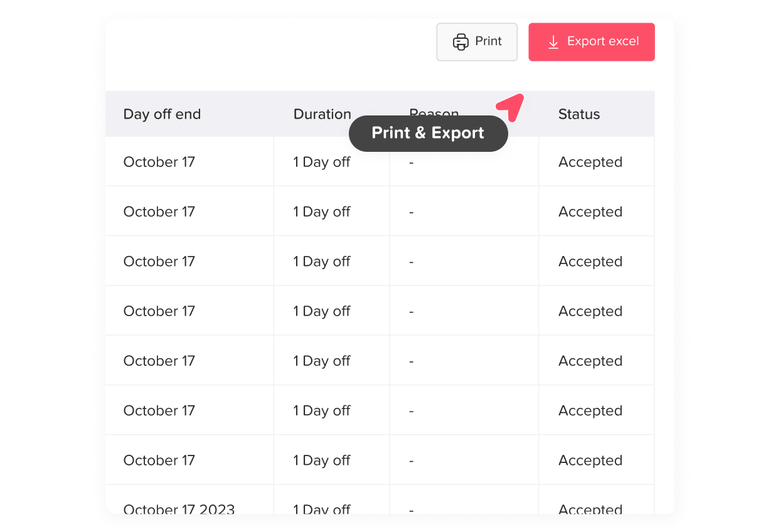Viewport: 783px width, 532px height.
Task: Click the seventh row's Accepted status
Action: [x=590, y=460]
